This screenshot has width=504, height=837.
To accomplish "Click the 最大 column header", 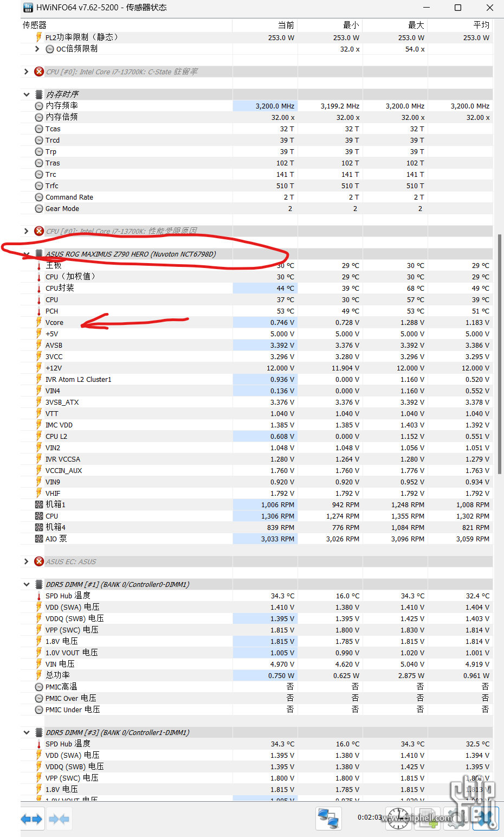I will (395, 25).
